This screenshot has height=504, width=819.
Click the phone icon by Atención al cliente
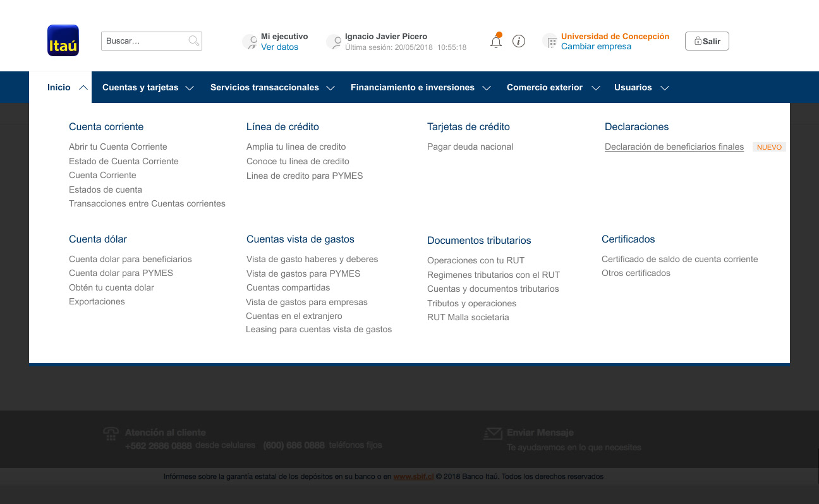pyautogui.click(x=111, y=434)
